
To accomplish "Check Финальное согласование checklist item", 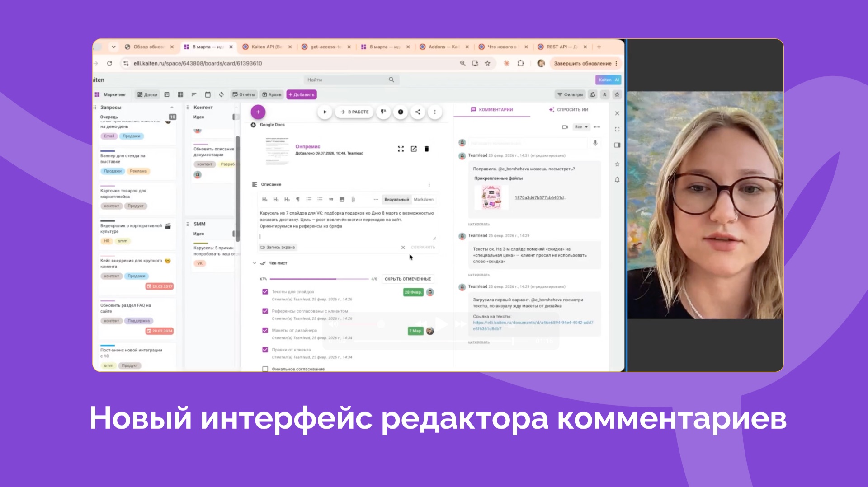I will (265, 369).
